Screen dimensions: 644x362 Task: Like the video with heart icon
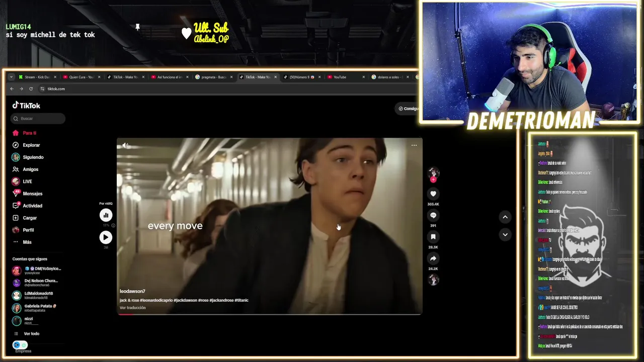[x=433, y=194]
